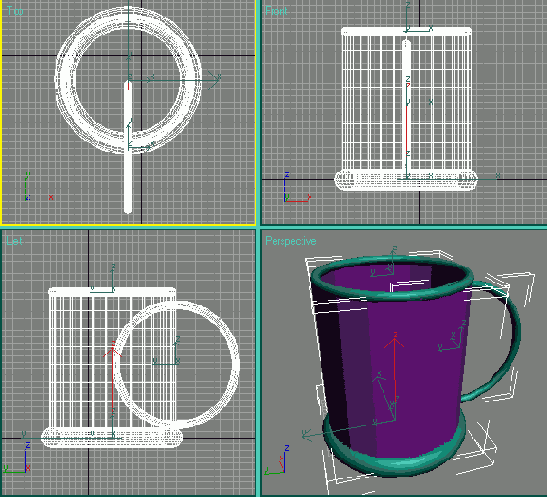Click the world axis tripod in Front viewport
Screen dimensions: 547x497
297,187
